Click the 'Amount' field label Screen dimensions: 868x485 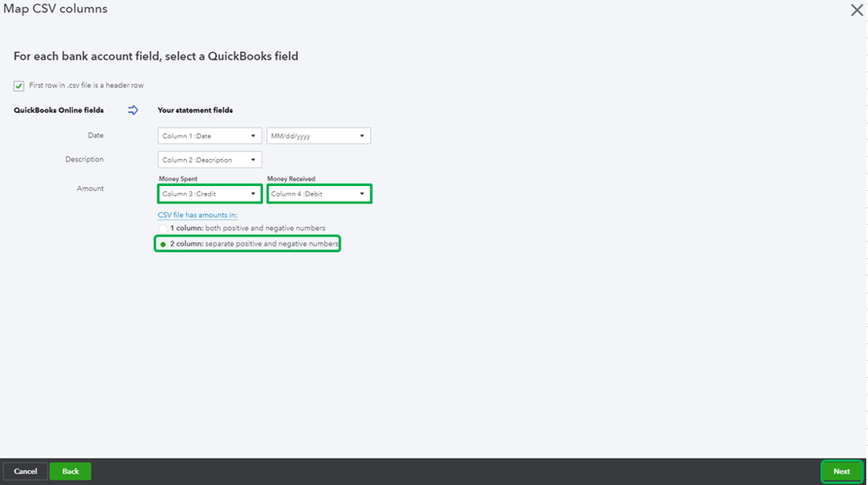(90, 189)
